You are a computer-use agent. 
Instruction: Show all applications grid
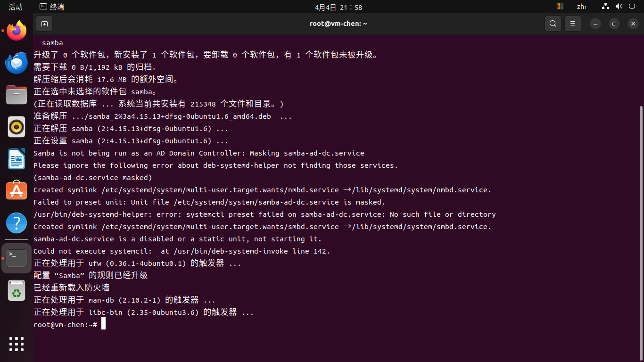tap(17, 344)
